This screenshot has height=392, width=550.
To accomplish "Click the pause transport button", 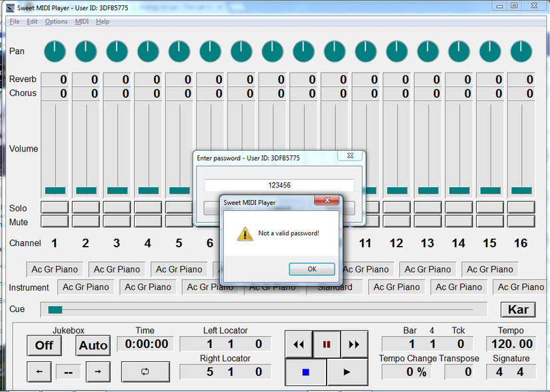I will pos(327,344).
